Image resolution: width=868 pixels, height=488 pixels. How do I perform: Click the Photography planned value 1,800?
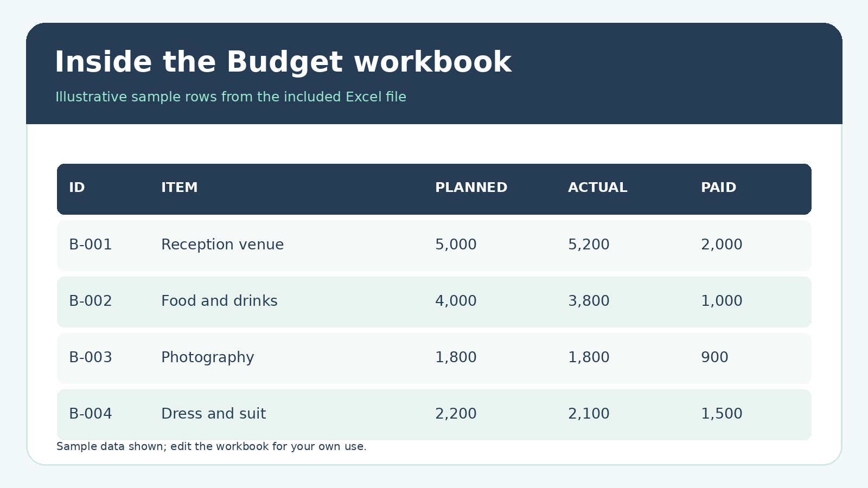[x=456, y=357]
